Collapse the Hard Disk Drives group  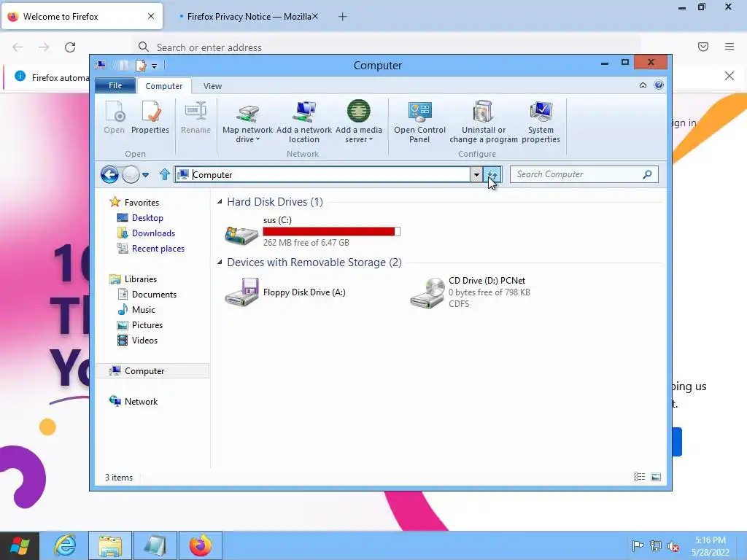[220, 202]
